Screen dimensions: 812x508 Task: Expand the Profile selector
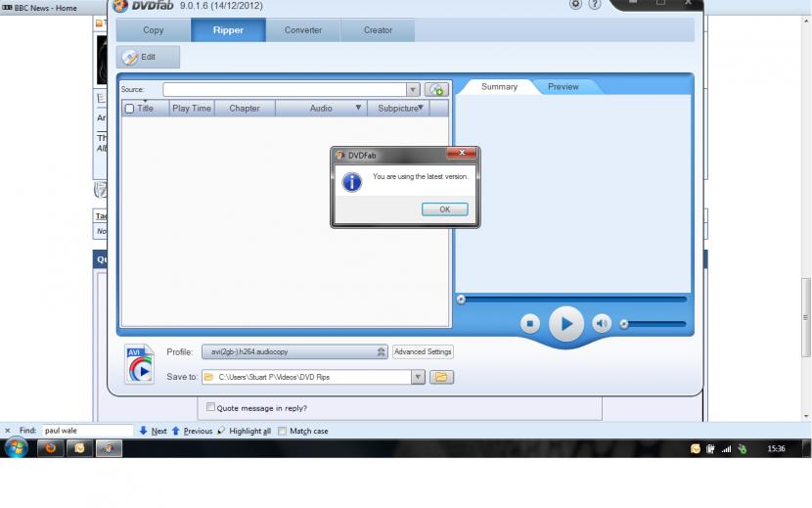click(x=382, y=352)
